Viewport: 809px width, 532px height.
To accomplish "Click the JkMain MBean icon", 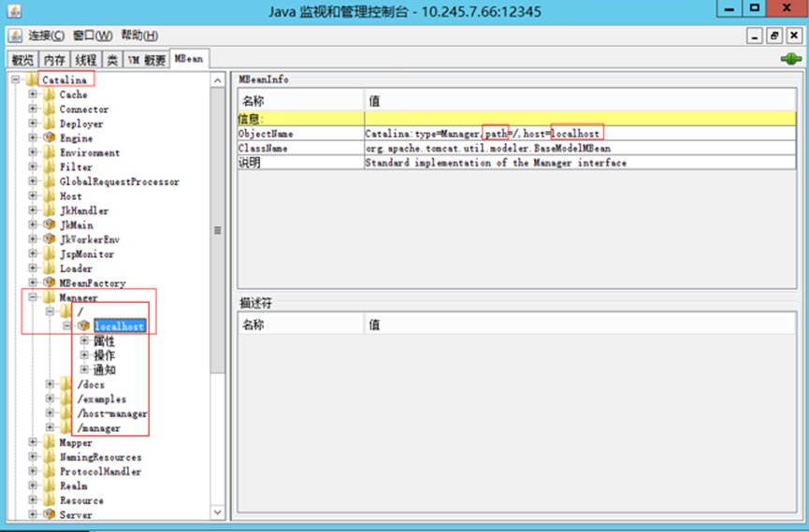I will click(x=50, y=224).
